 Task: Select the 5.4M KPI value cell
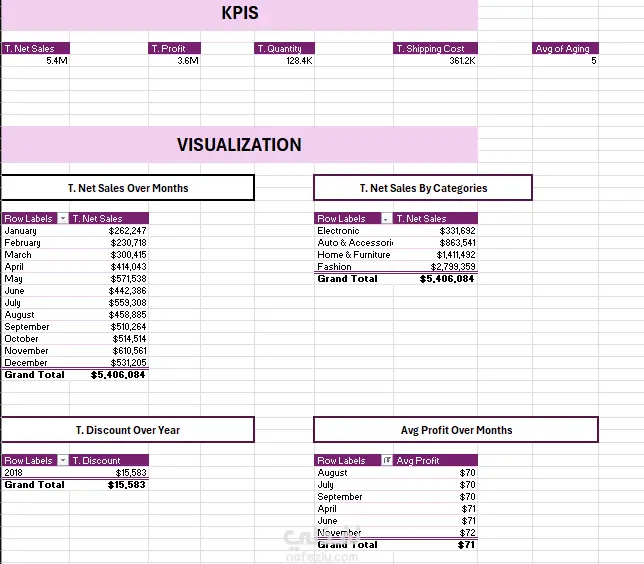(36, 60)
